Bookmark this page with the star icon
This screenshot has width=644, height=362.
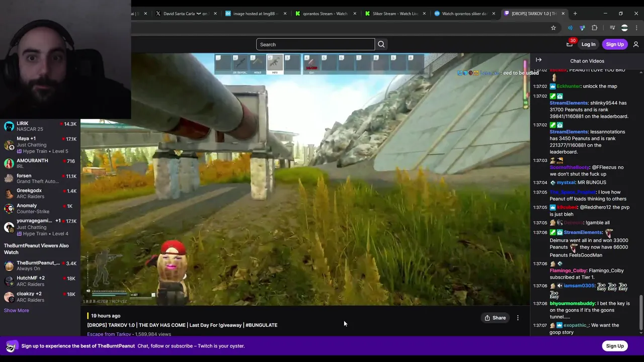click(x=553, y=28)
